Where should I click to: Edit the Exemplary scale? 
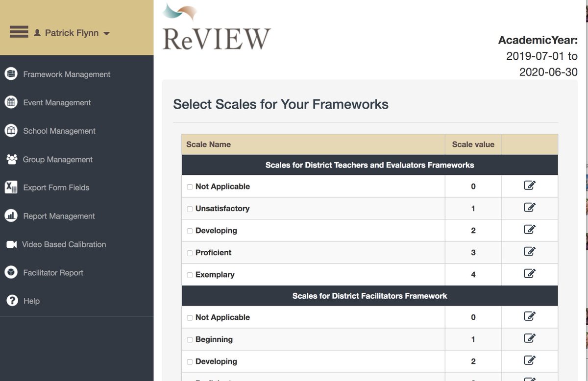coord(529,274)
